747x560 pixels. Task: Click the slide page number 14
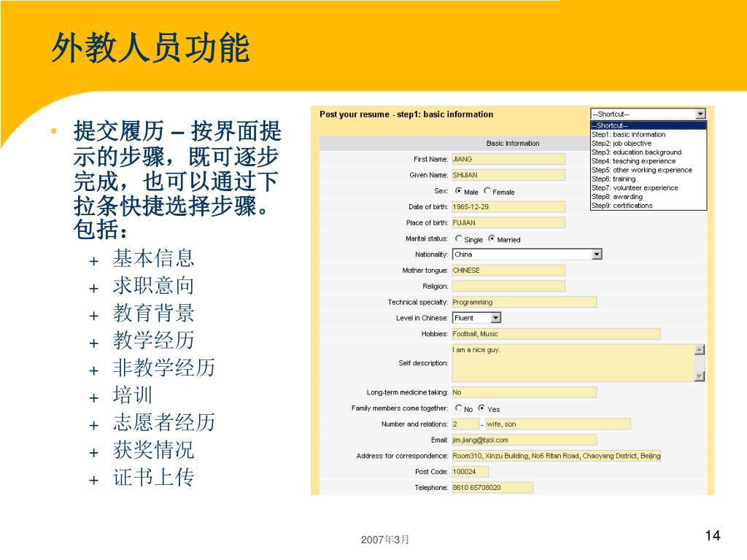713,535
